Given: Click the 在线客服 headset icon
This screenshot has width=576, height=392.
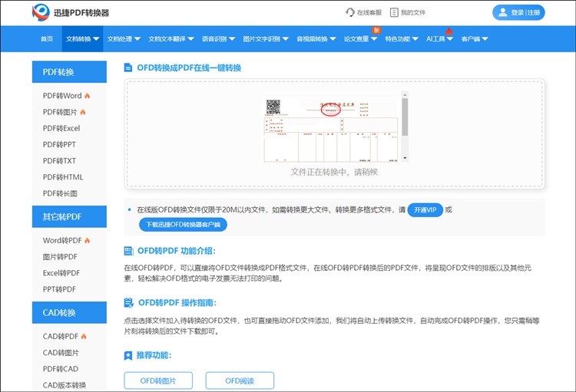Looking at the screenshot, I should pyautogui.click(x=350, y=12).
